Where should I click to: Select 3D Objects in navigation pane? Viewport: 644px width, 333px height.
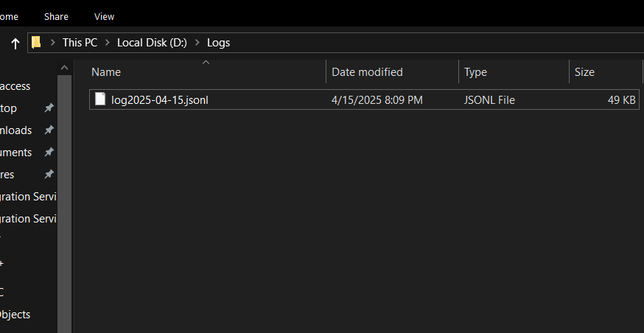pyautogui.click(x=15, y=315)
